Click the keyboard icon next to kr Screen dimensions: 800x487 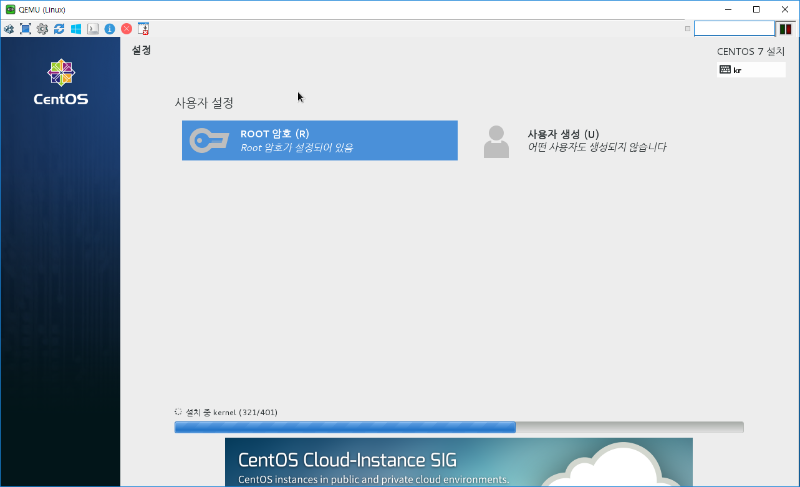click(725, 70)
